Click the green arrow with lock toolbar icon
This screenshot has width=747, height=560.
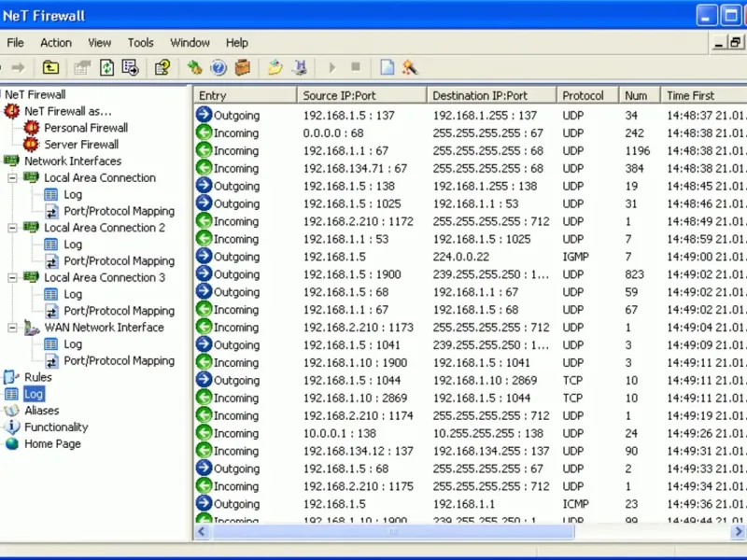pyautogui.click(x=194, y=67)
